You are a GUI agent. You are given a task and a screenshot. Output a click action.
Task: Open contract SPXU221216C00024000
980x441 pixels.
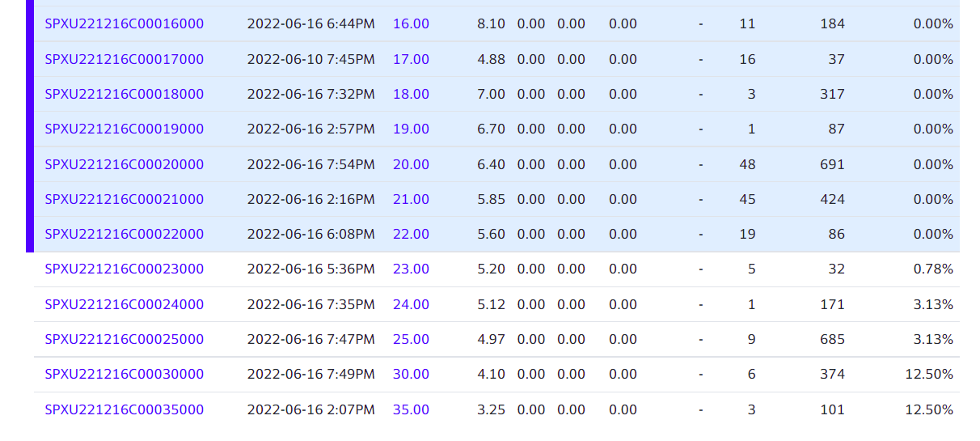pyautogui.click(x=125, y=304)
